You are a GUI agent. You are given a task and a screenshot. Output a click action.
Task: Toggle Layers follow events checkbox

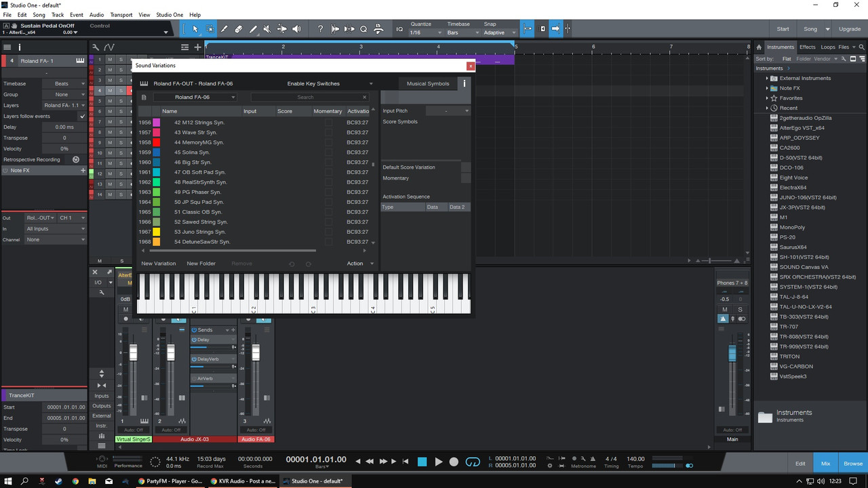pos(83,116)
